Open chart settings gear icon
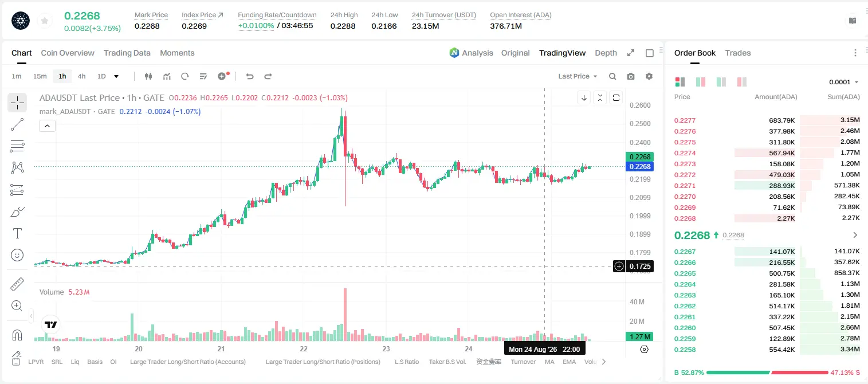The image size is (868, 384). pos(649,76)
